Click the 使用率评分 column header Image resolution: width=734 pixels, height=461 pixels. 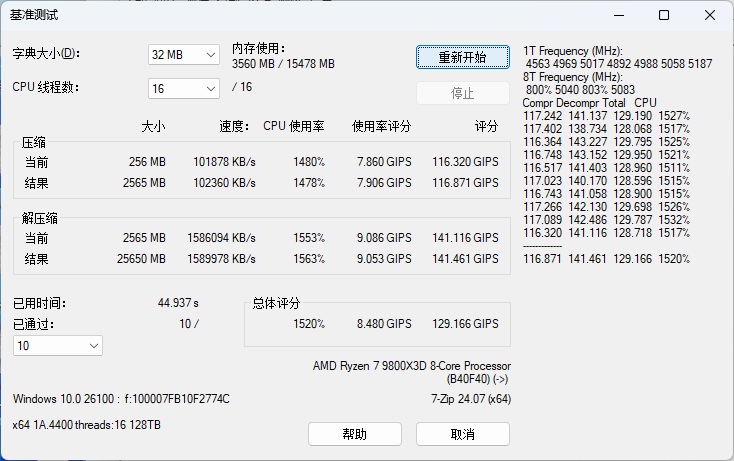pos(382,126)
